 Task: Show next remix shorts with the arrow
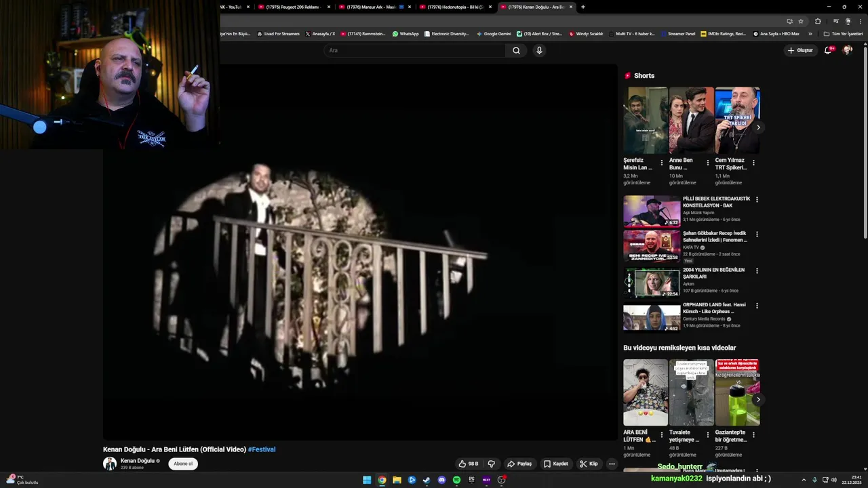pyautogui.click(x=758, y=399)
